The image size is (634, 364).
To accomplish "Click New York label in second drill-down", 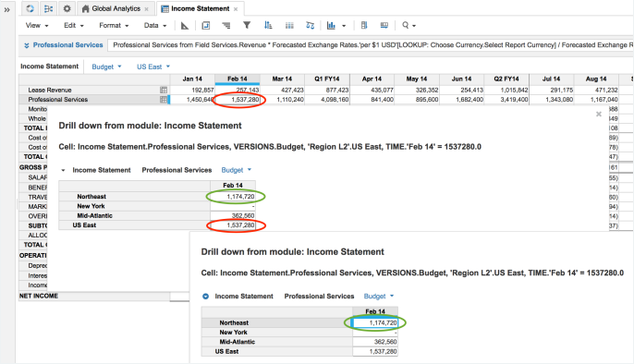I will click(x=233, y=333).
